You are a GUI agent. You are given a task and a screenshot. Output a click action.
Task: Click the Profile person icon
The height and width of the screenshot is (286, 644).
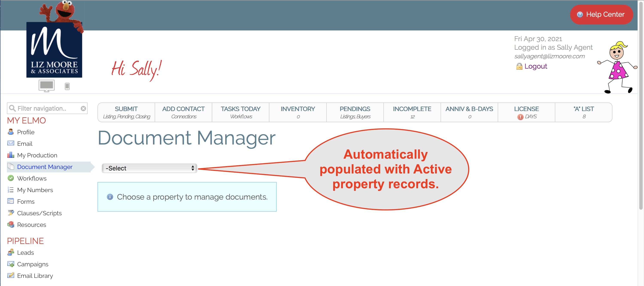pyautogui.click(x=11, y=132)
